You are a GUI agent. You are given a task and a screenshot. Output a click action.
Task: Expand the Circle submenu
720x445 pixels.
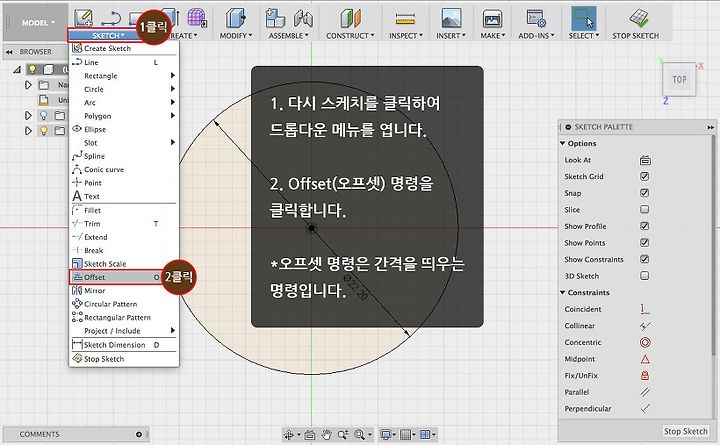click(124, 89)
